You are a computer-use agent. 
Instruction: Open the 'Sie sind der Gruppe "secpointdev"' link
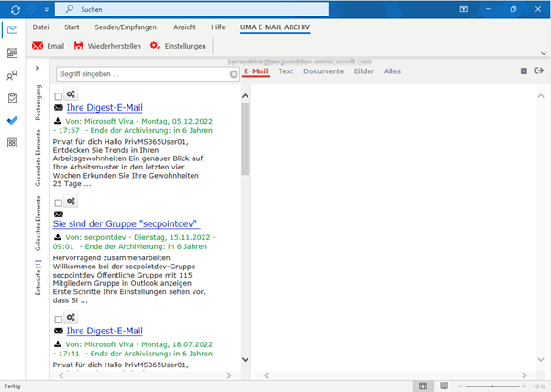[127, 223]
